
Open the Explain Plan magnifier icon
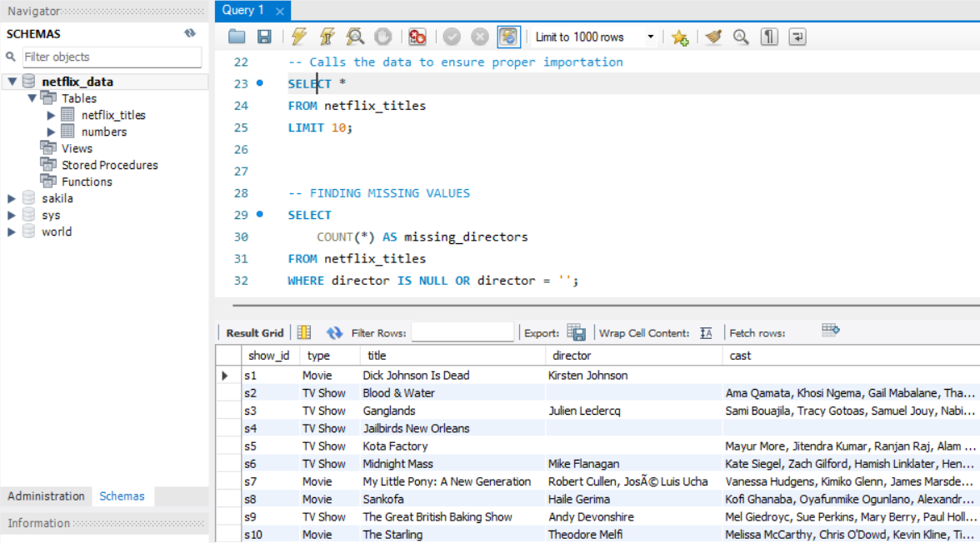coord(354,36)
